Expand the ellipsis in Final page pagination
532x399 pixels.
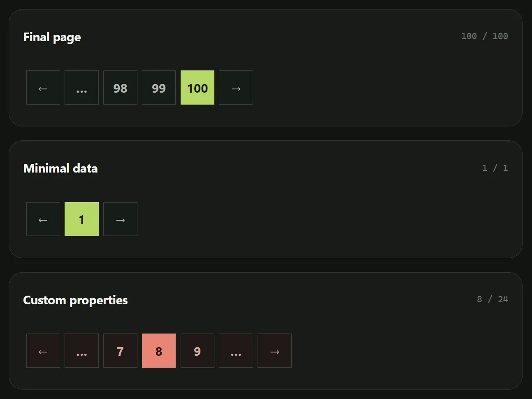click(81, 87)
